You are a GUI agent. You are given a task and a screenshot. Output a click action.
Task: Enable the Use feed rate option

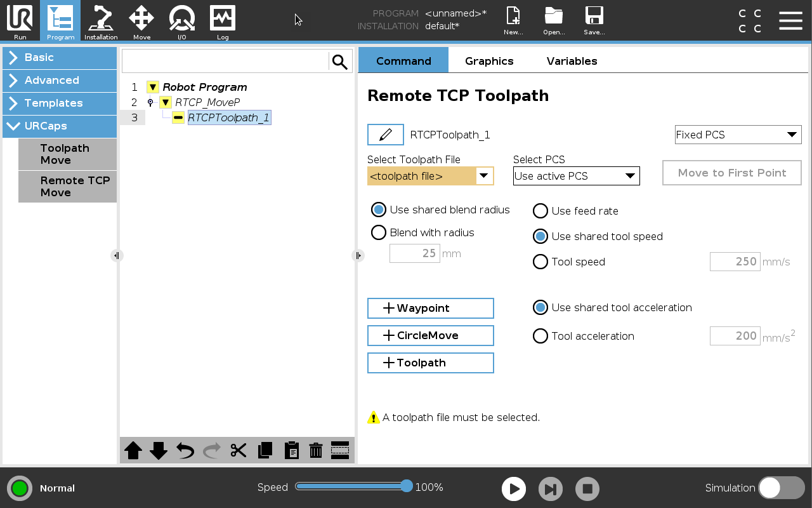540,211
